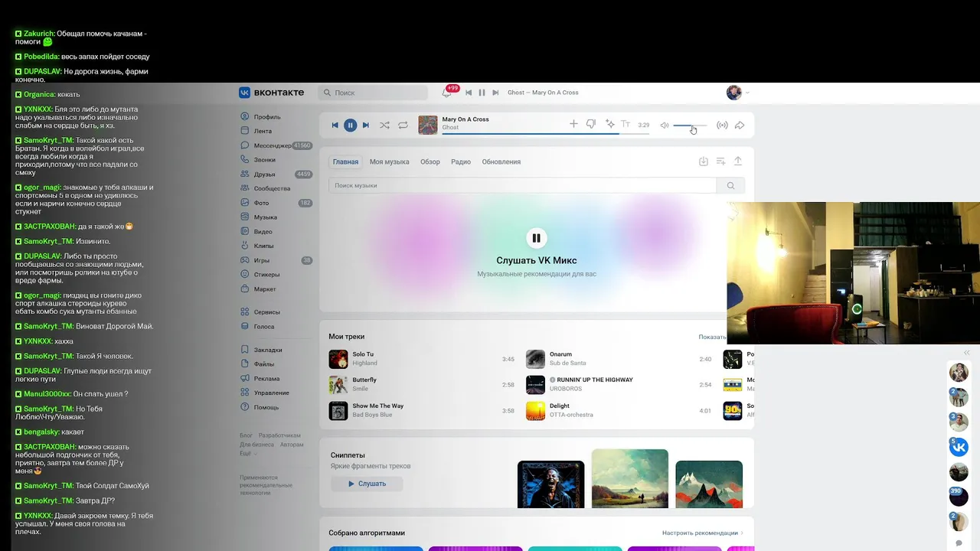Screen dimensions: 980x551
Task: Go to previous track in player panel
Action: [x=335, y=125]
